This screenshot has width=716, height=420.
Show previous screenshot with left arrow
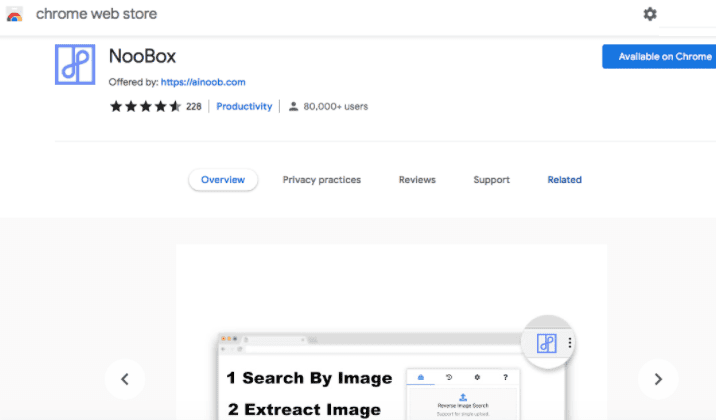coord(125,379)
